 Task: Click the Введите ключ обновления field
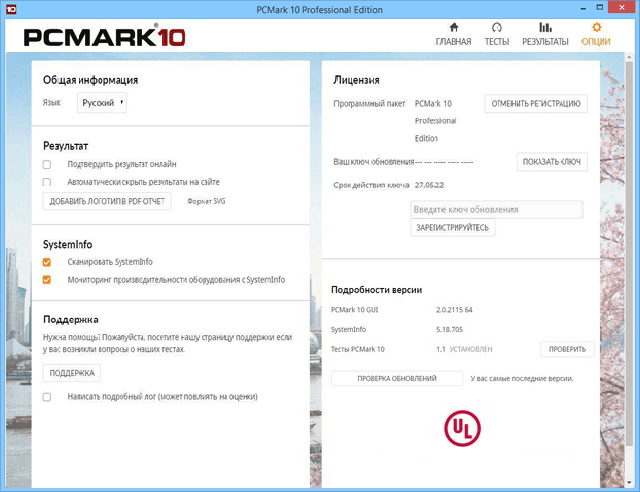(x=496, y=210)
